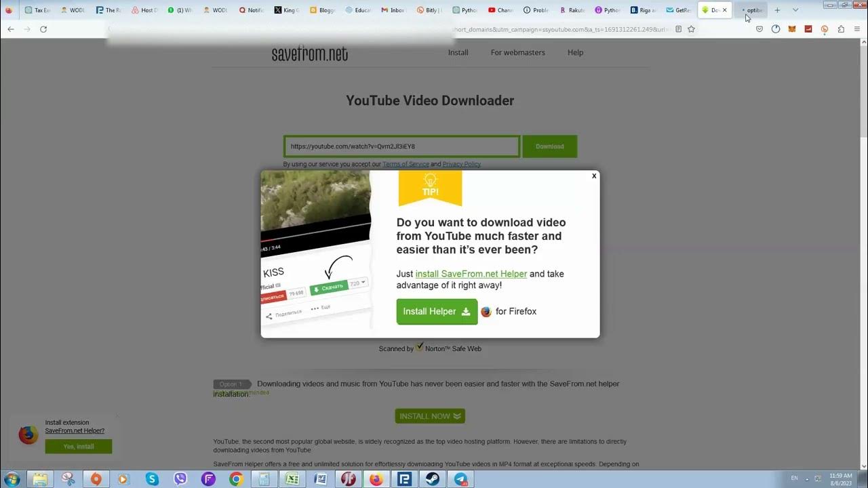Switch to the YouTube 'Chann' tab

tap(501, 10)
